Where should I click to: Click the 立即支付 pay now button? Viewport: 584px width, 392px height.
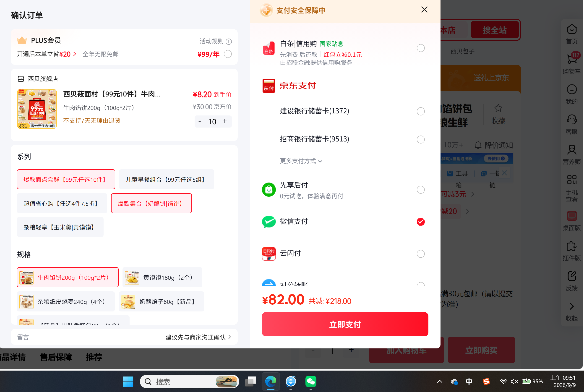point(345,324)
